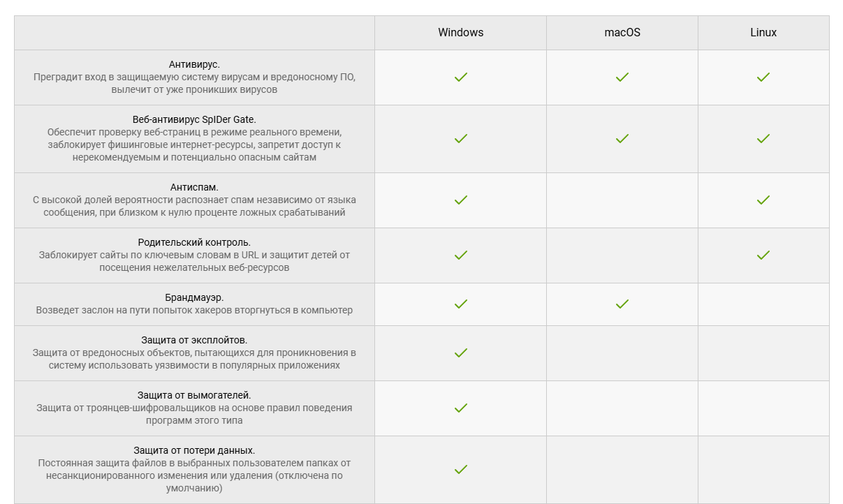Image resolution: width=843 pixels, height=504 pixels.
Task: Click Linux checkmark in Антиспам row
Action: (x=763, y=200)
